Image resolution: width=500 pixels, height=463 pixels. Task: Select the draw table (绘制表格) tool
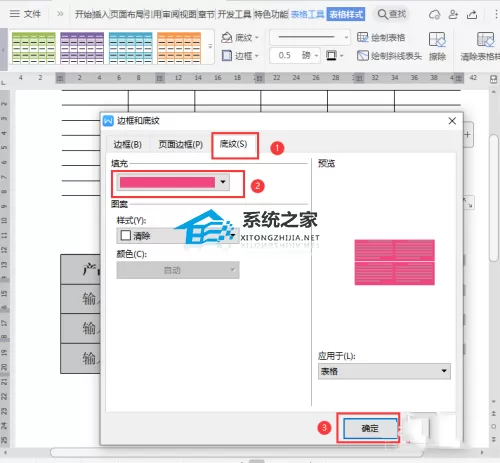click(381, 37)
